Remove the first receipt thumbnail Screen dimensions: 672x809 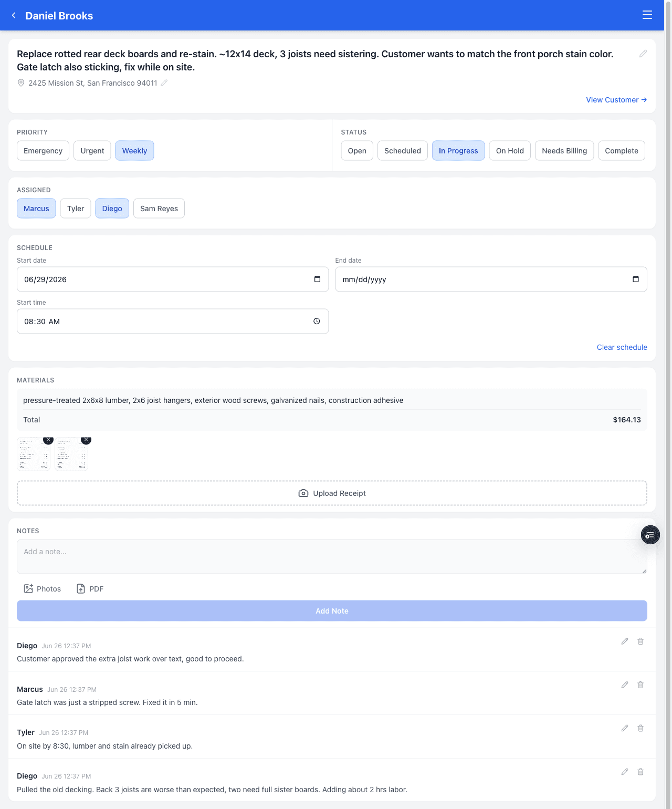coord(48,440)
